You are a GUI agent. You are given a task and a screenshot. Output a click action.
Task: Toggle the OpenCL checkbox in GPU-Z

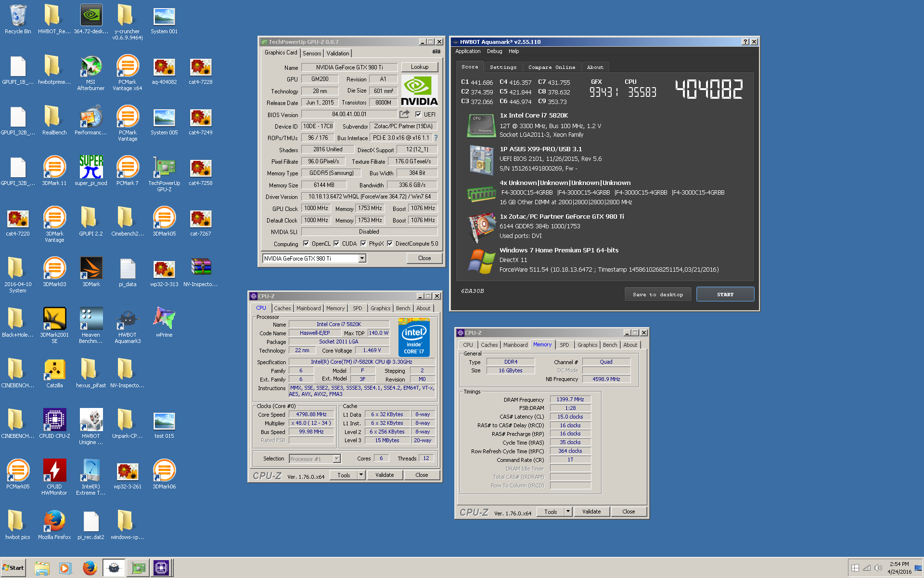[x=306, y=244]
